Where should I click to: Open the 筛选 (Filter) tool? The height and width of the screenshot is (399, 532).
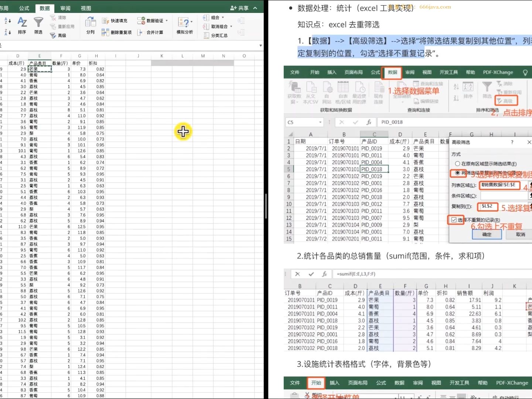(38, 26)
